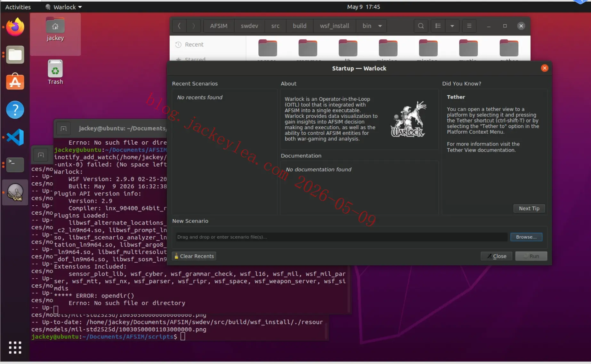The width and height of the screenshot is (591, 364).
Task: Click the Browse... button
Action: click(x=526, y=237)
